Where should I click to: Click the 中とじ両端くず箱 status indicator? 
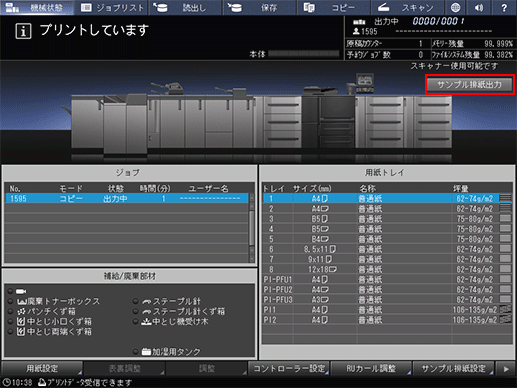(x=10, y=332)
